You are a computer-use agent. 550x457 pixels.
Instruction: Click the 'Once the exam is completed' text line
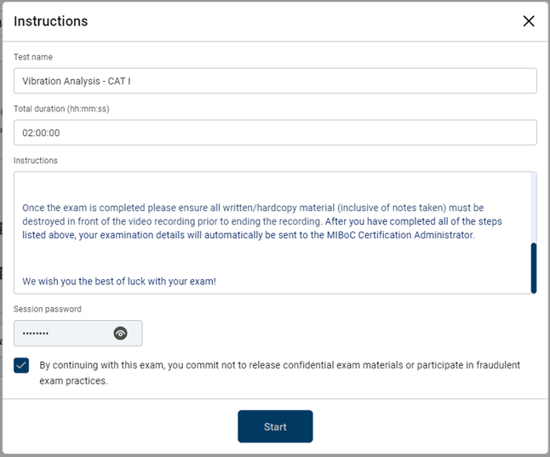point(253,208)
